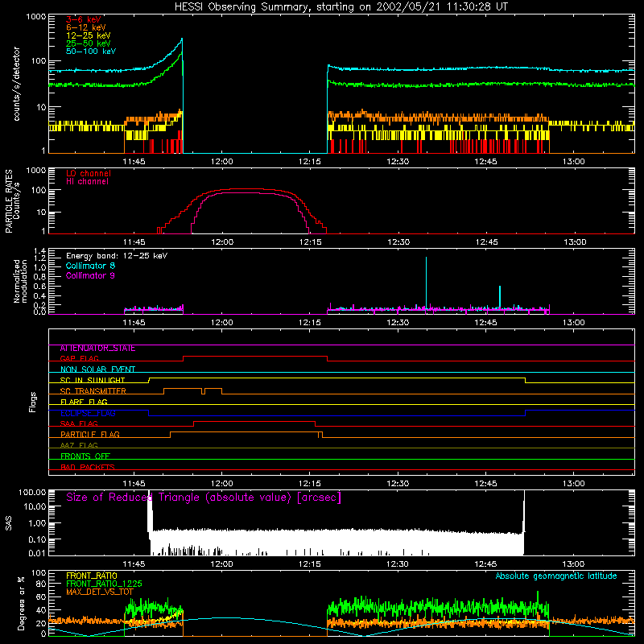The image size is (644, 644).
Task: Click the 'Degrees or %' axis label
Action: tap(21, 604)
